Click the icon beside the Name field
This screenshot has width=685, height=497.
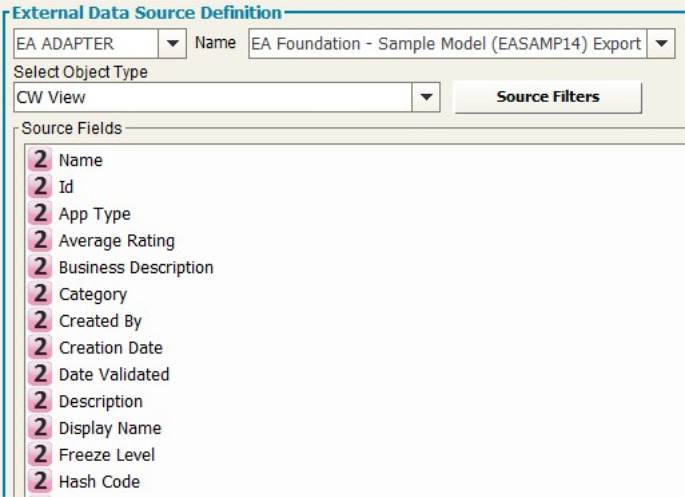click(x=41, y=160)
